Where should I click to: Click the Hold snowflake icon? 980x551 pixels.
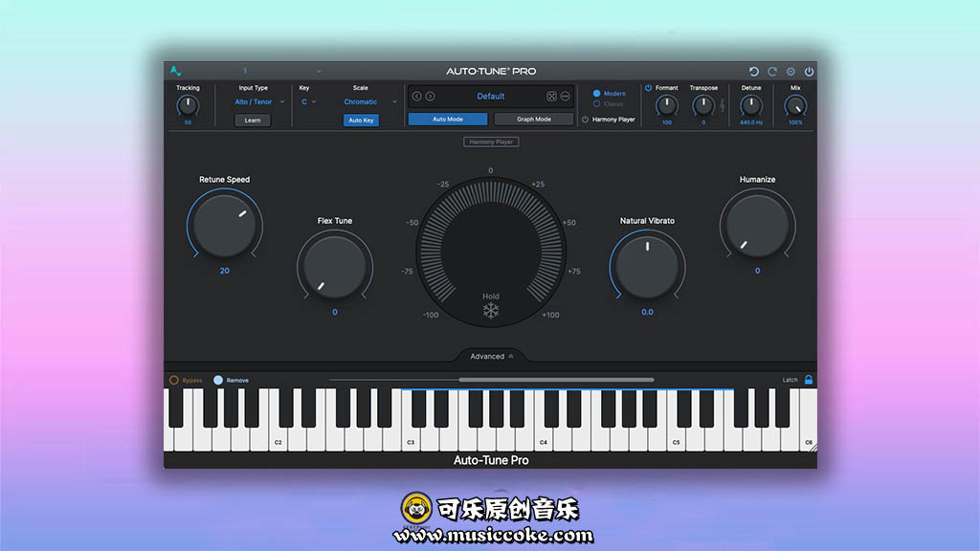pyautogui.click(x=491, y=311)
